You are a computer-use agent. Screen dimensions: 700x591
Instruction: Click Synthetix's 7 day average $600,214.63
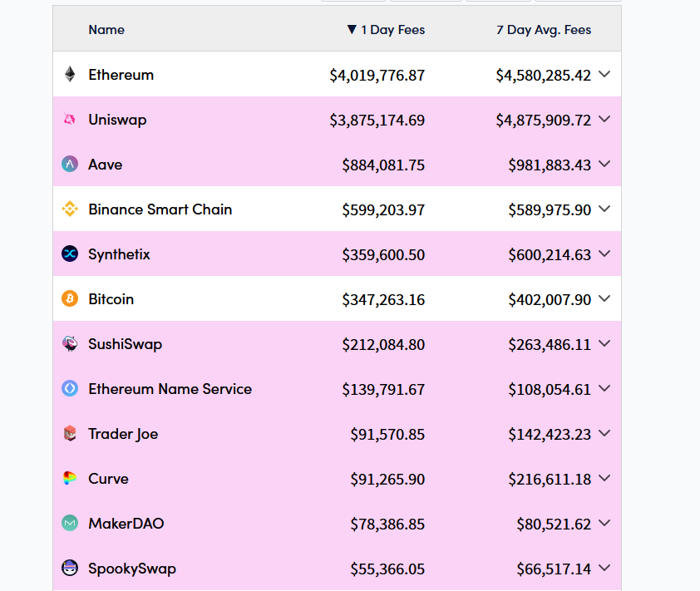pyautogui.click(x=550, y=255)
